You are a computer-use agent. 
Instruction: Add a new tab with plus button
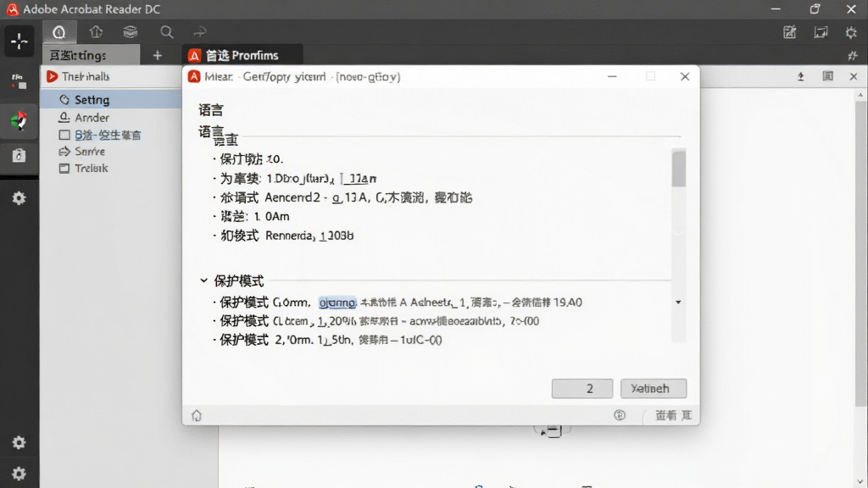(x=157, y=55)
